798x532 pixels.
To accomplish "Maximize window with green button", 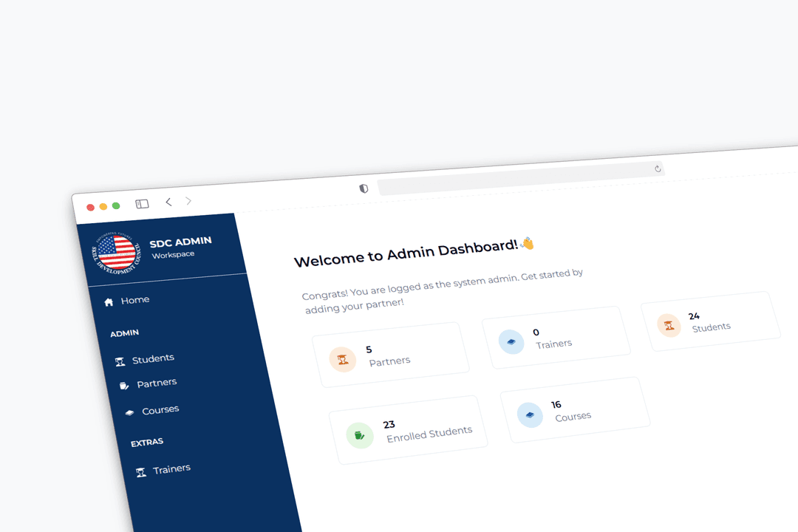I will 116,205.
